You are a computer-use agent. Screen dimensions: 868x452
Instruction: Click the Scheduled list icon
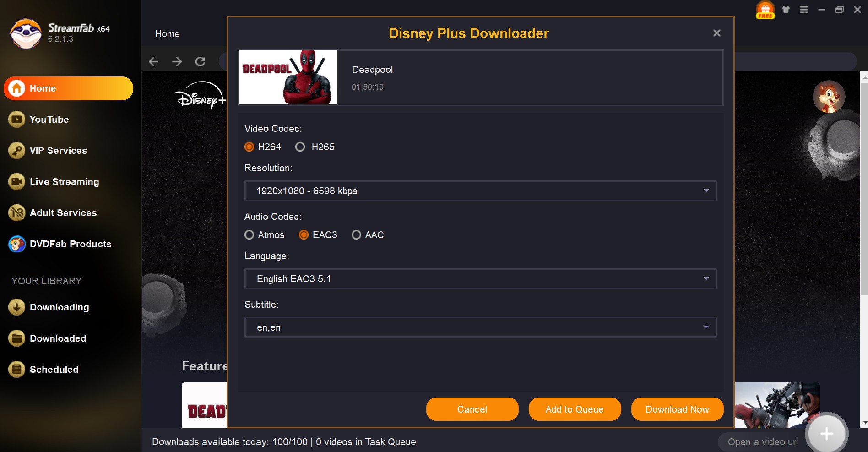pyautogui.click(x=16, y=370)
